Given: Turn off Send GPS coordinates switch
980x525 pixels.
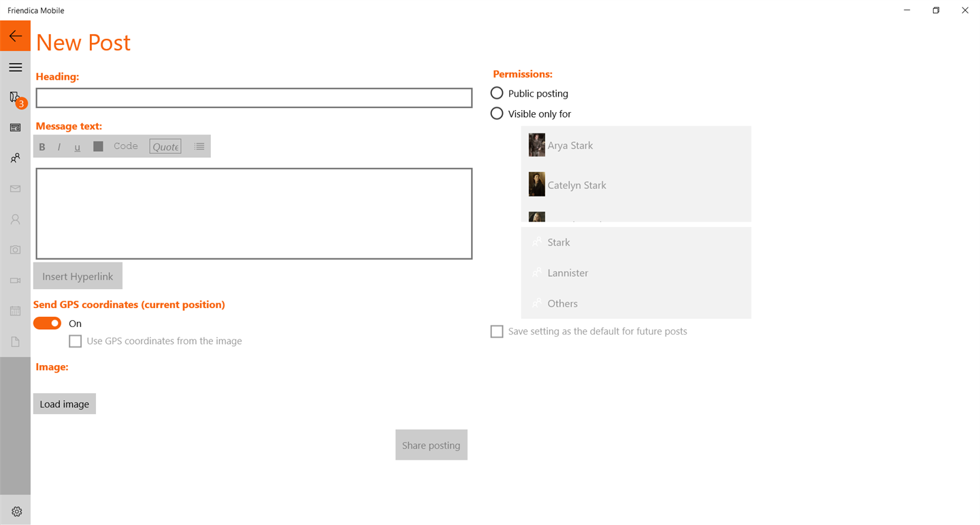Looking at the screenshot, I should [47, 323].
